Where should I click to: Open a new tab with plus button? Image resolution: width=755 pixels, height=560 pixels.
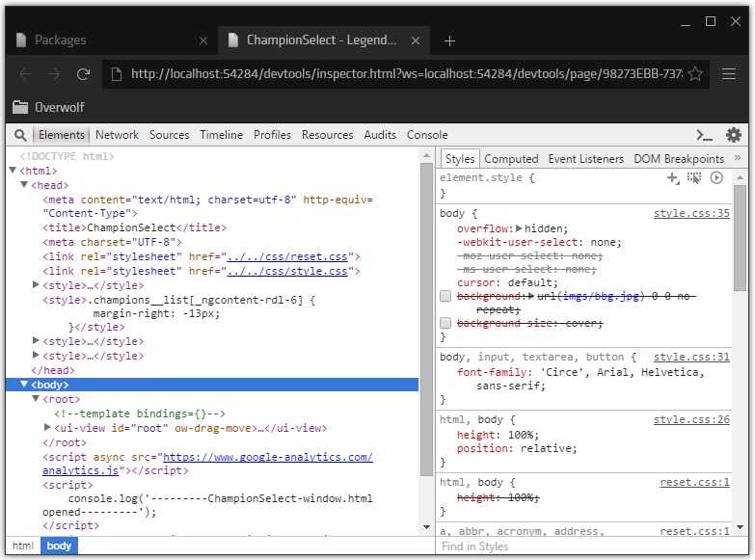tap(449, 40)
